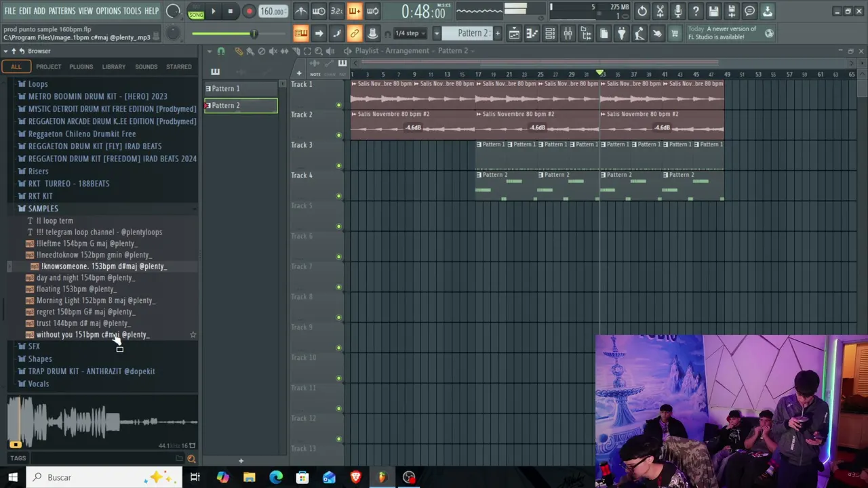Toggle loop recording

pyautogui.click(x=372, y=11)
